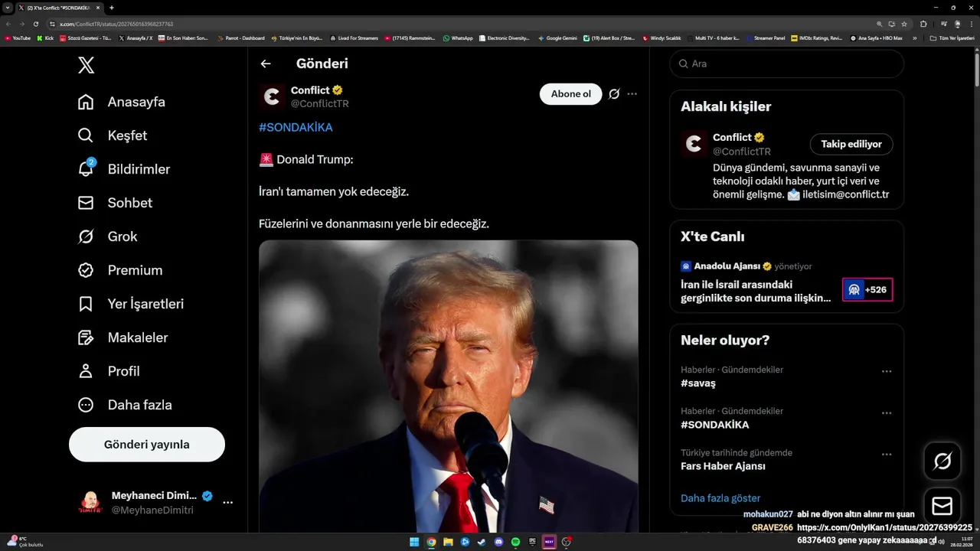This screenshot has width=980, height=551.
Task: Click Meyhaneci Dimitri profile avatar
Action: (90, 503)
